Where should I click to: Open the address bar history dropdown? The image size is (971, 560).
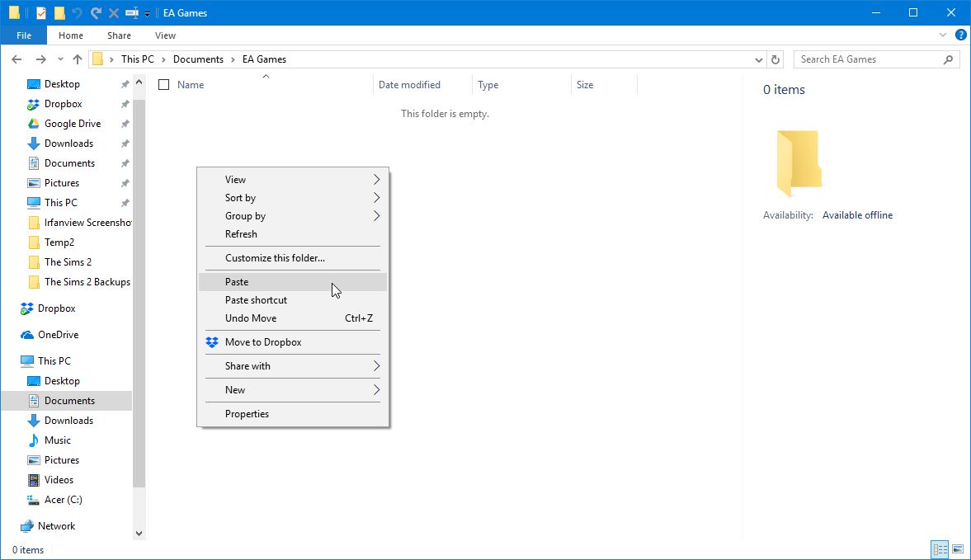coord(759,60)
